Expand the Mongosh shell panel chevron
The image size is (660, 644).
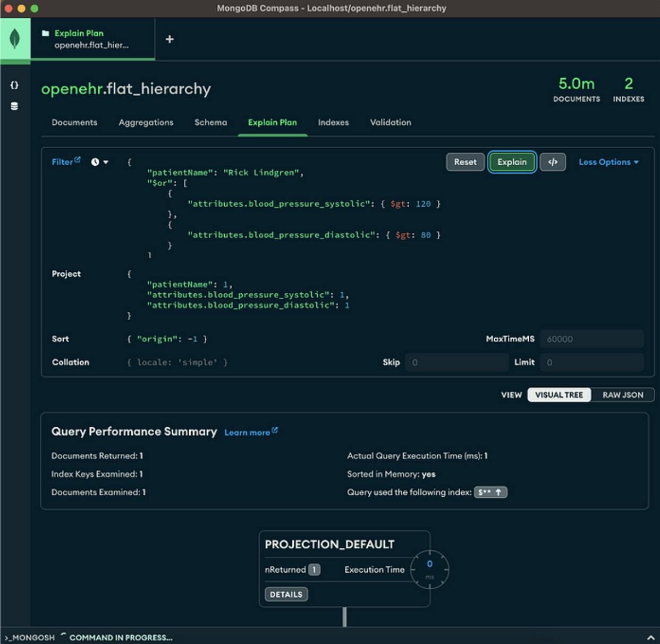(x=650, y=637)
